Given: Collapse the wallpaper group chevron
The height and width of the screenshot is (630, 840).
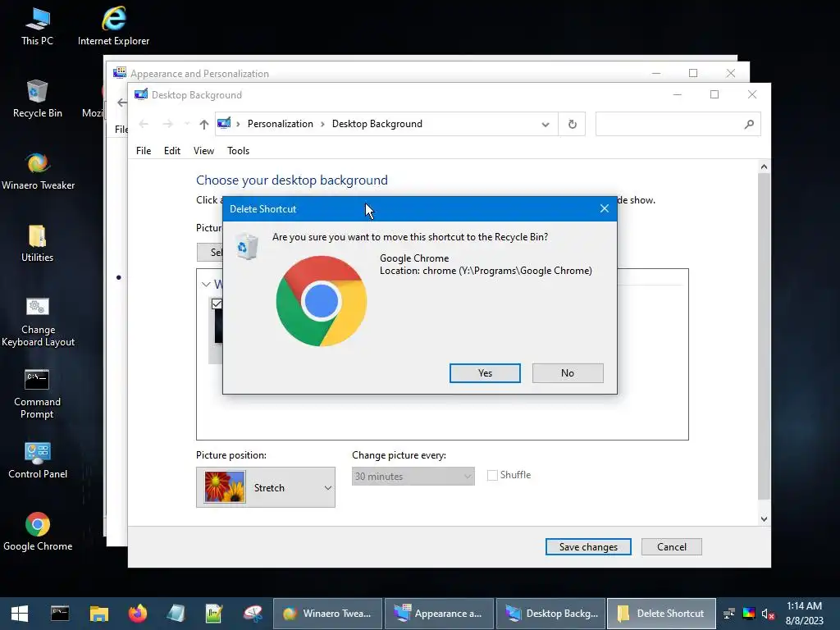Looking at the screenshot, I should pos(206,285).
